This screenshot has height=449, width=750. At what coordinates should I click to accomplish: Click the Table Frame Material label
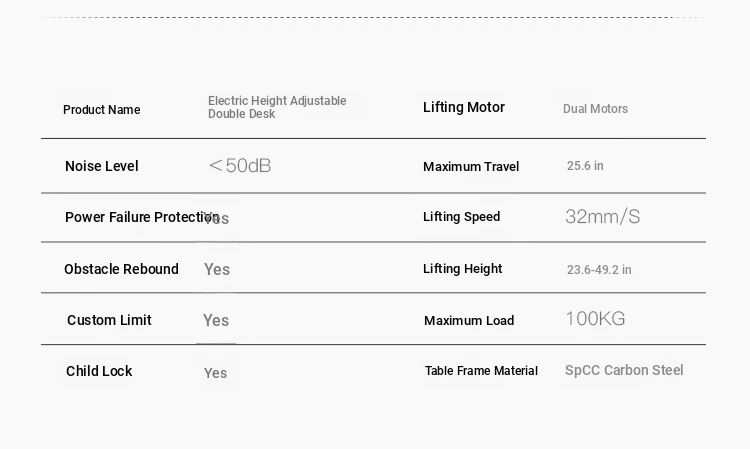pos(481,371)
